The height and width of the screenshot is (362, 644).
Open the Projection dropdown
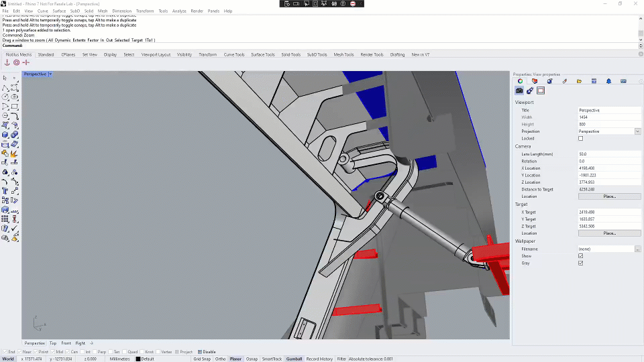click(637, 131)
